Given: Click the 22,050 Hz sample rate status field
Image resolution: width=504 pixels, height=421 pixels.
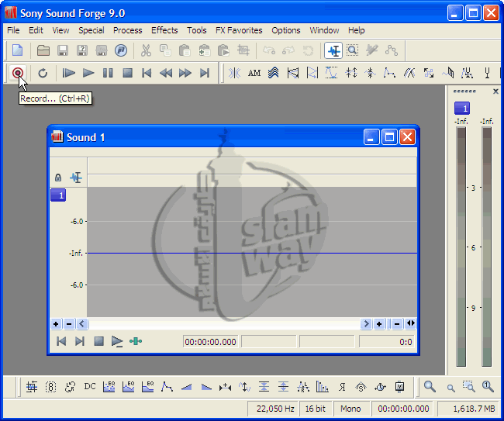Looking at the screenshot, I should click(273, 409).
